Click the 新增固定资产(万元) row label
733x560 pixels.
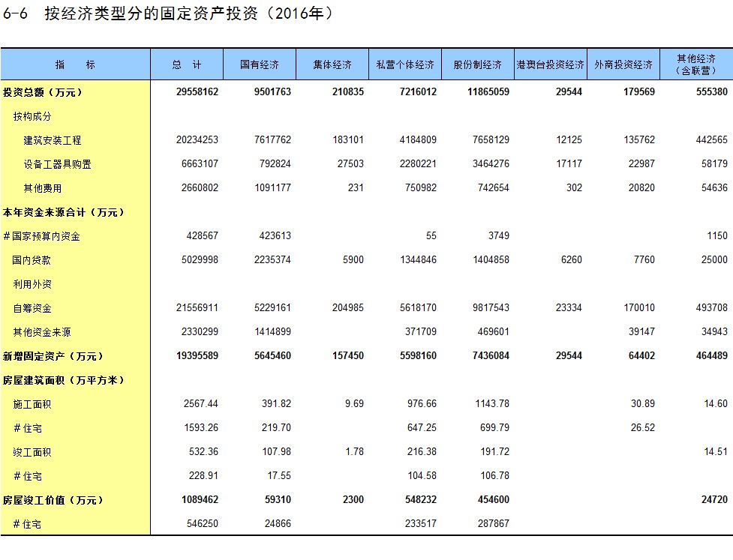tap(53, 356)
